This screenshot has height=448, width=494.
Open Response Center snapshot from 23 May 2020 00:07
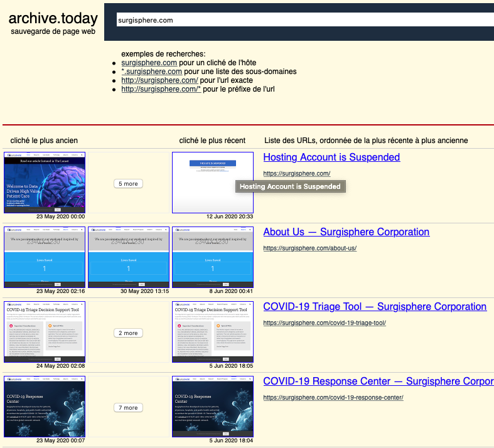point(45,407)
